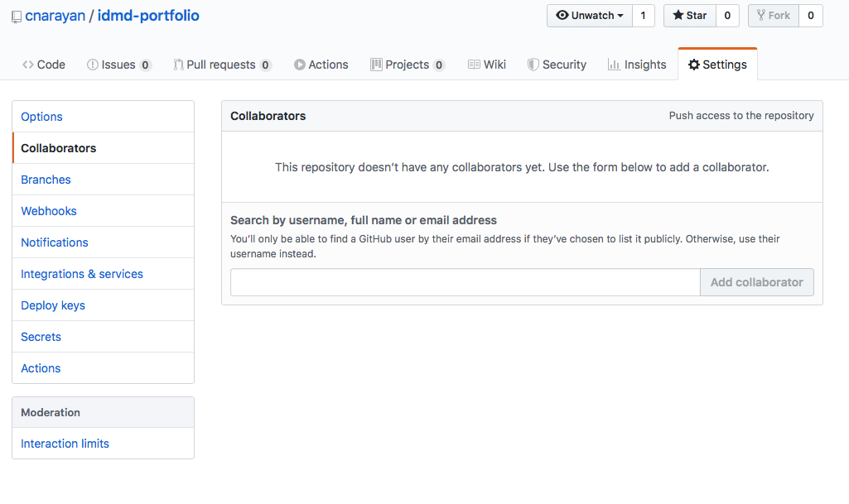This screenshot has height=504, width=849.
Task: Click the Collaborators panel heading
Action: pyautogui.click(x=268, y=116)
